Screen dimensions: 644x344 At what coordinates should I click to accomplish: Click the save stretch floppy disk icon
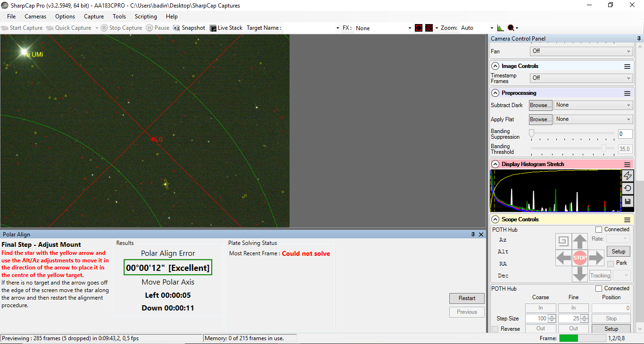point(627,201)
